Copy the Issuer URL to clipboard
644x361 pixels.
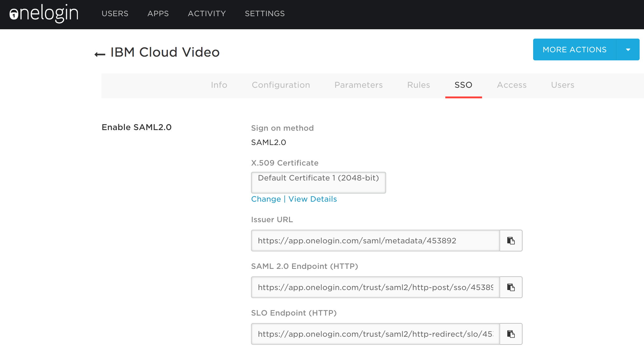(511, 241)
